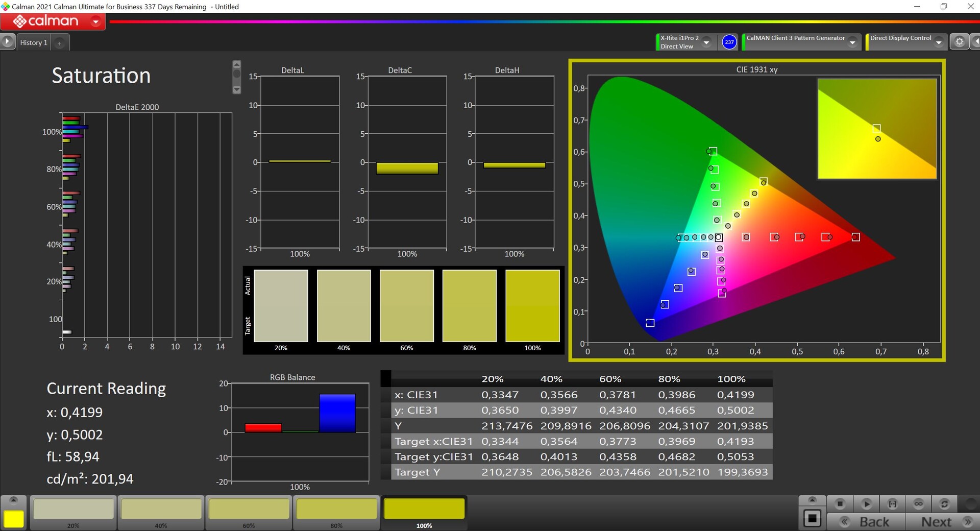
Task: Expand the left panel arrow button
Action: click(x=7, y=41)
